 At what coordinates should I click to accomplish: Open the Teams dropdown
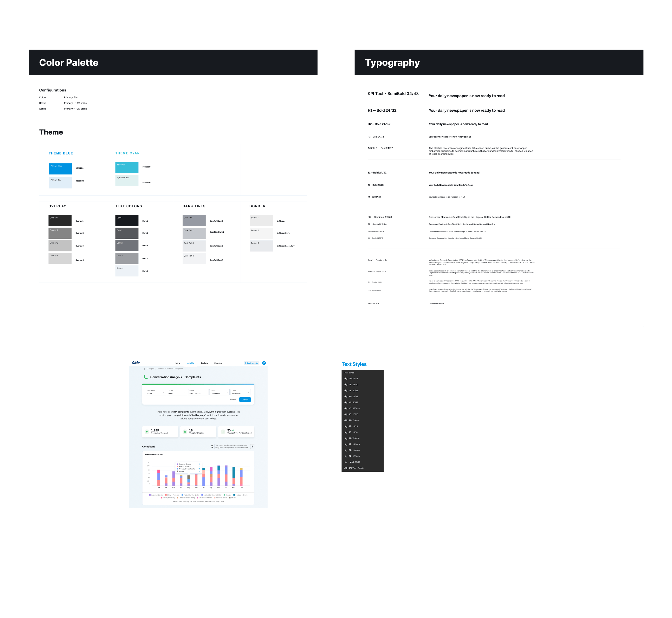220,392
